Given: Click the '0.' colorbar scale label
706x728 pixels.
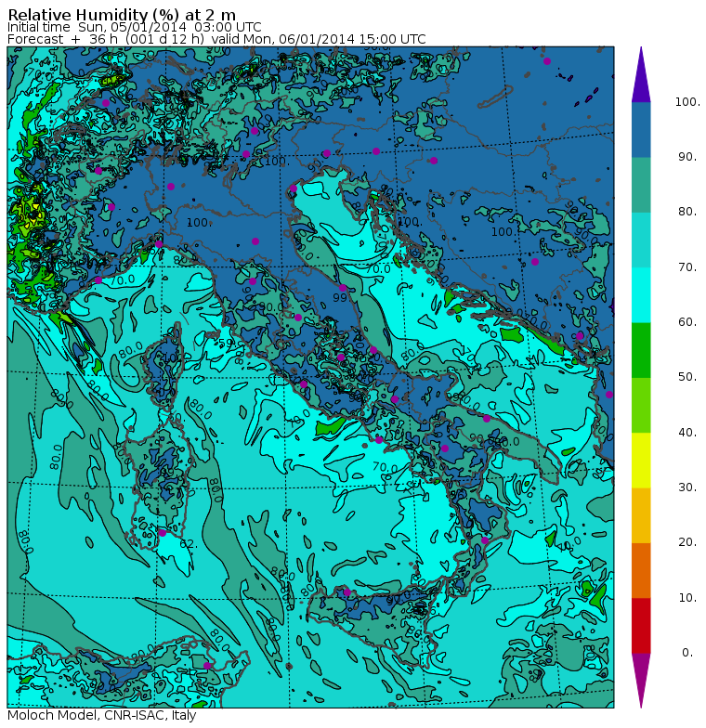Looking at the screenshot, I should 687,653.
